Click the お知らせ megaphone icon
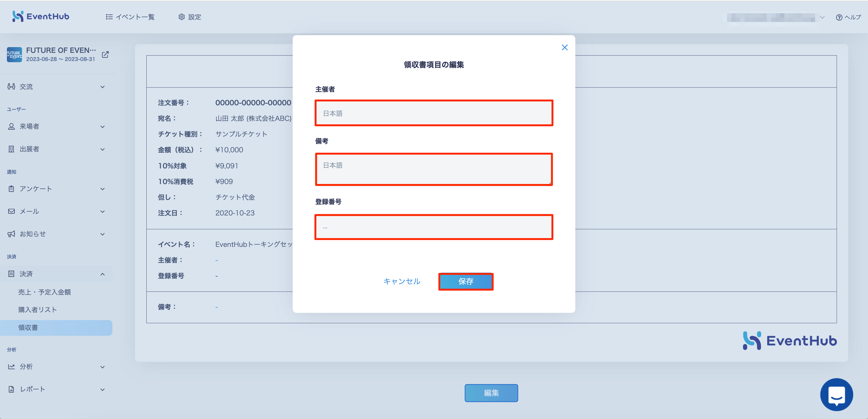This screenshot has width=868, height=419. [11, 234]
